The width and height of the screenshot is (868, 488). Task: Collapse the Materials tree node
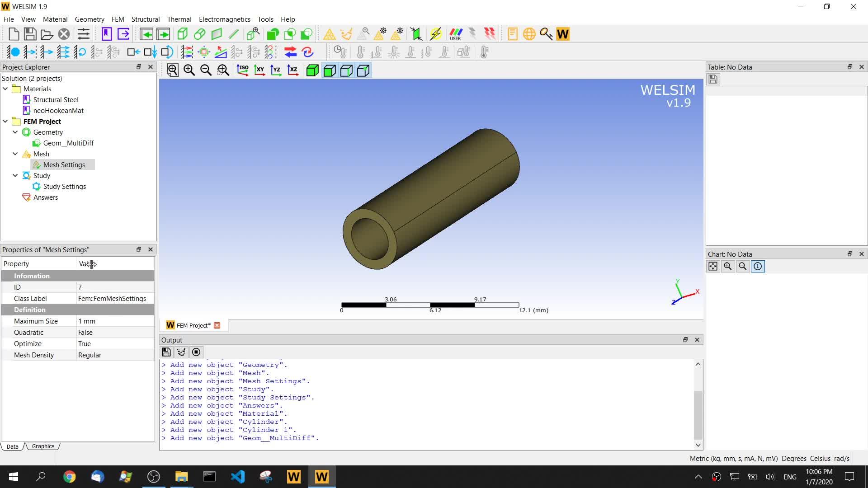(5, 89)
